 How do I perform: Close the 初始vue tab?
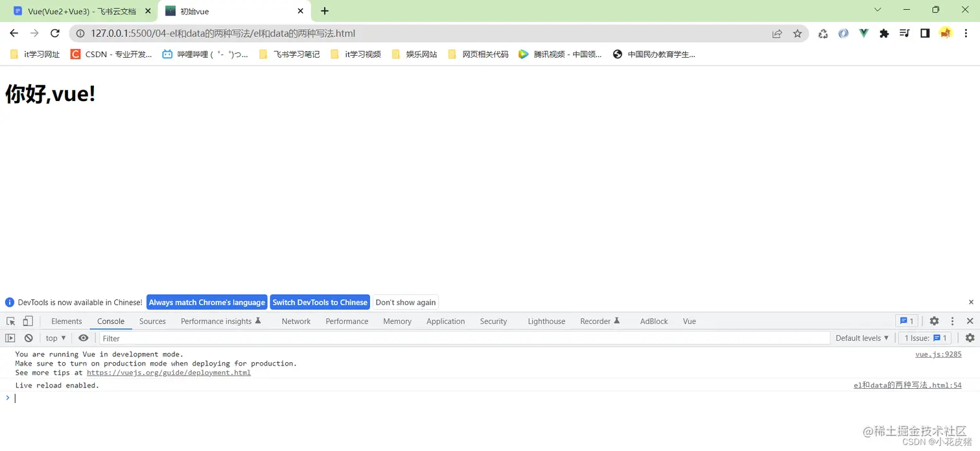pos(301,11)
